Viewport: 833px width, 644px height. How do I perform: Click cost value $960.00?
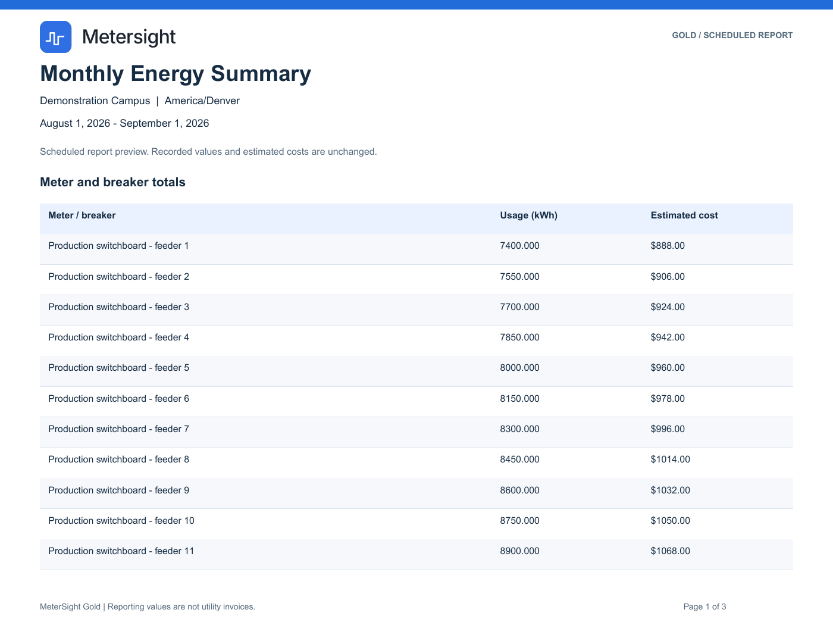[x=668, y=368]
